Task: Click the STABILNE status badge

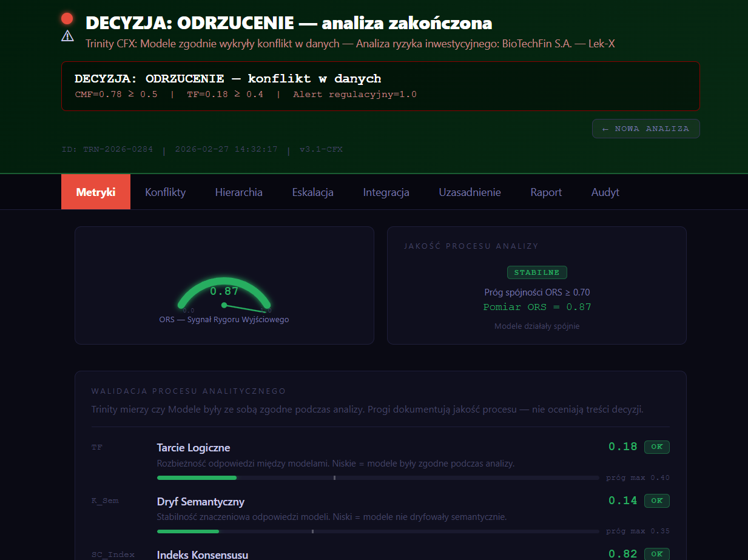Action: (537, 272)
